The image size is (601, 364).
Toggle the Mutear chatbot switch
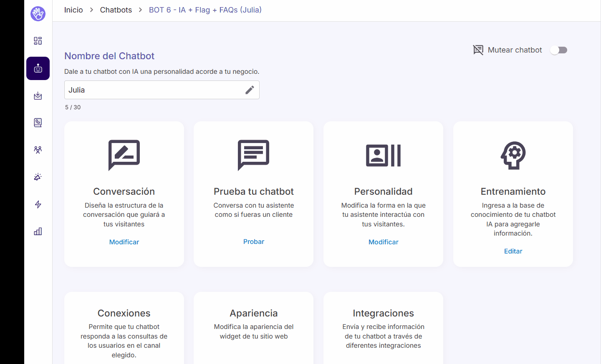(558, 50)
